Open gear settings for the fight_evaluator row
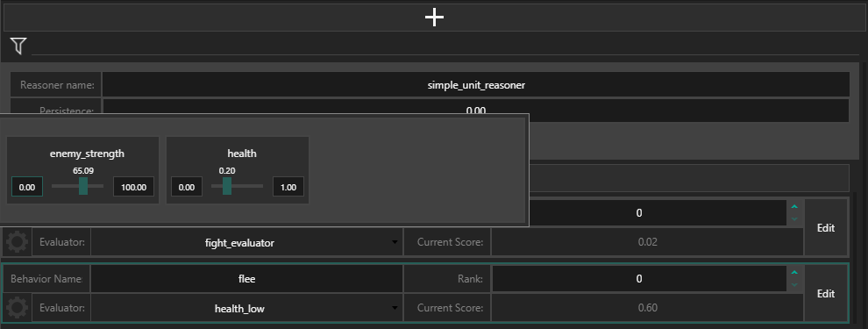The height and width of the screenshot is (329, 868). click(17, 243)
